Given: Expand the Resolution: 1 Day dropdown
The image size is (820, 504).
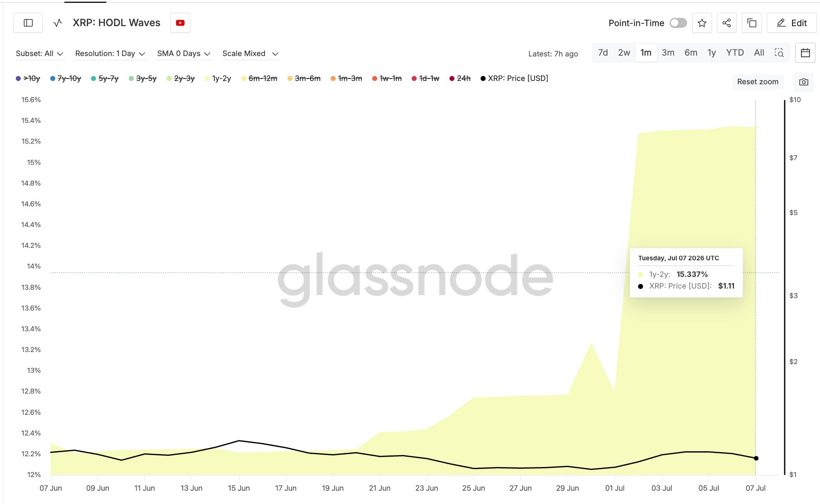Looking at the screenshot, I should pos(110,54).
